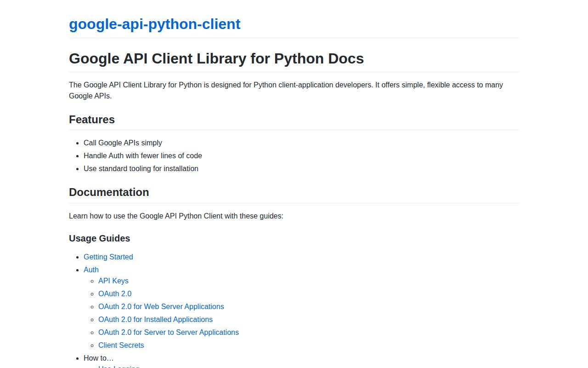Open the API Keys link
Image resolution: width=588 pixels, height=368 pixels.
click(113, 281)
